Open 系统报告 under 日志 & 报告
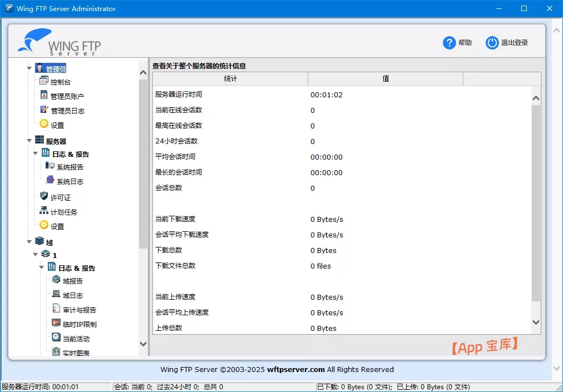The width and height of the screenshot is (563, 392). pos(70,167)
